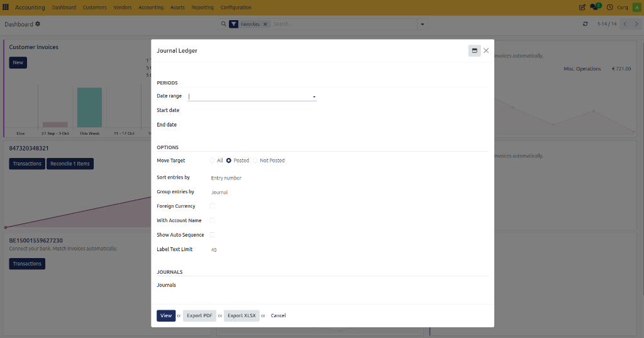Click Reconcile 1 Items button
The height and width of the screenshot is (338, 644).
point(70,164)
